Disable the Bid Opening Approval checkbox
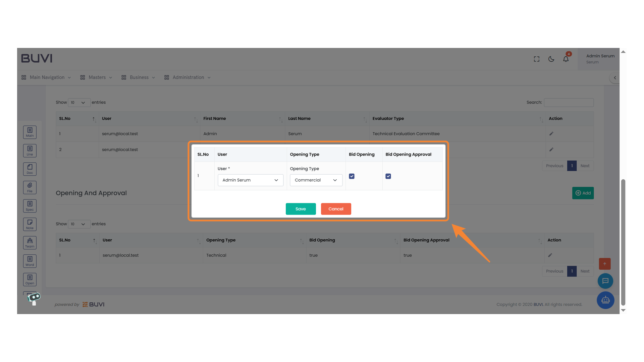The width and height of the screenshot is (644, 362). click(x=388, y=176)
